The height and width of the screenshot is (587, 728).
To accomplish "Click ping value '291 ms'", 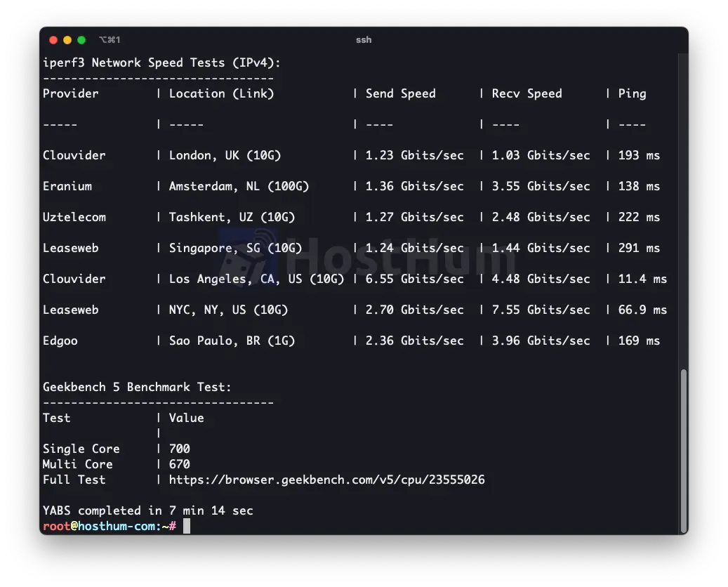I will tap(639, 248).
